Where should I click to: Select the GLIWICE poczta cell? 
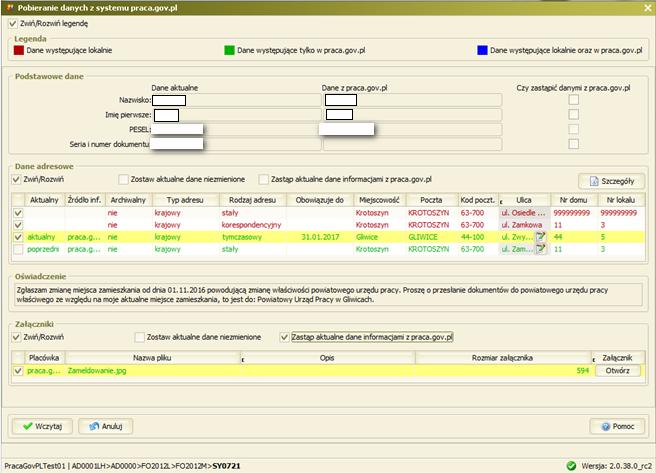pos(431,237)
